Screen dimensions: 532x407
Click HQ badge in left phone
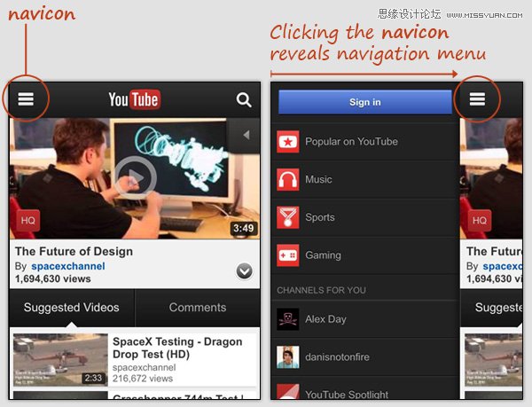(28, 221)
